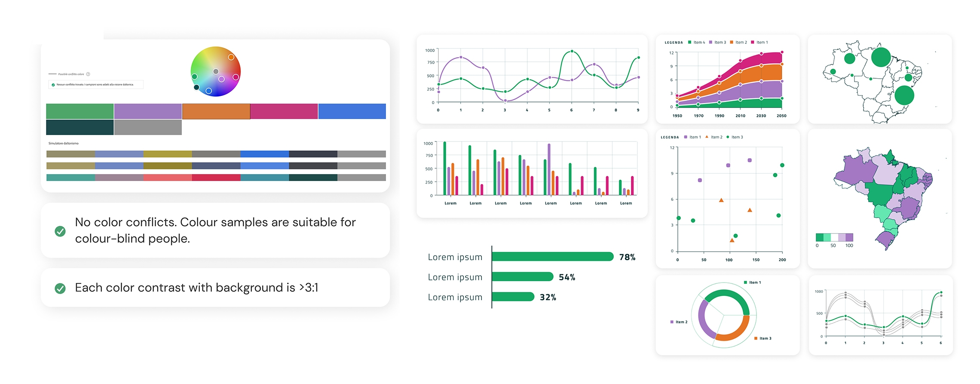
Task: Click the 200 label on the scatter plot x-axis
Action: pos(782,260)
